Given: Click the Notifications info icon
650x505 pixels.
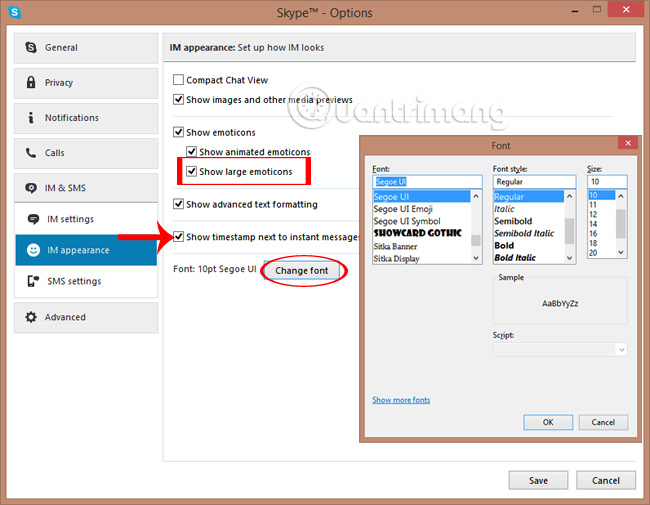Looking at the screenshot, I should [31, 118].
